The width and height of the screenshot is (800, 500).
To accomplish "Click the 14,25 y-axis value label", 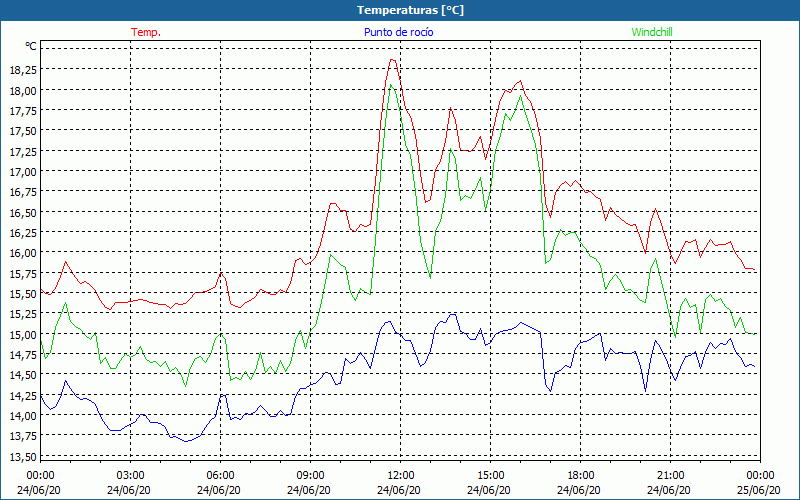I will [22, 396].
